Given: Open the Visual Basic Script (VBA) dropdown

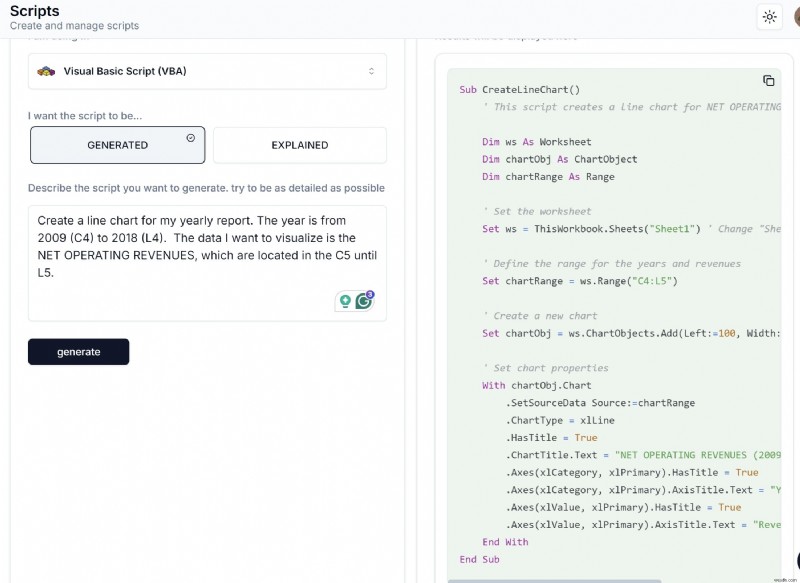Looking at the screenshot, I should point(207,71).
